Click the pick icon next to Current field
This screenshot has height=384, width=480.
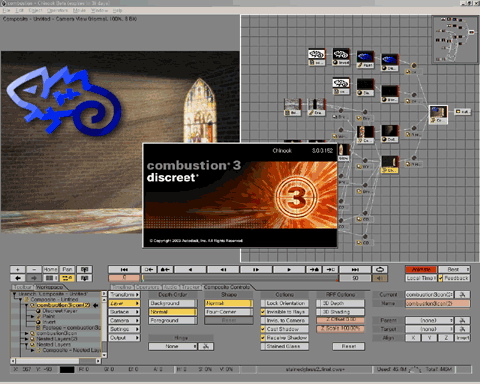(463, 295)
